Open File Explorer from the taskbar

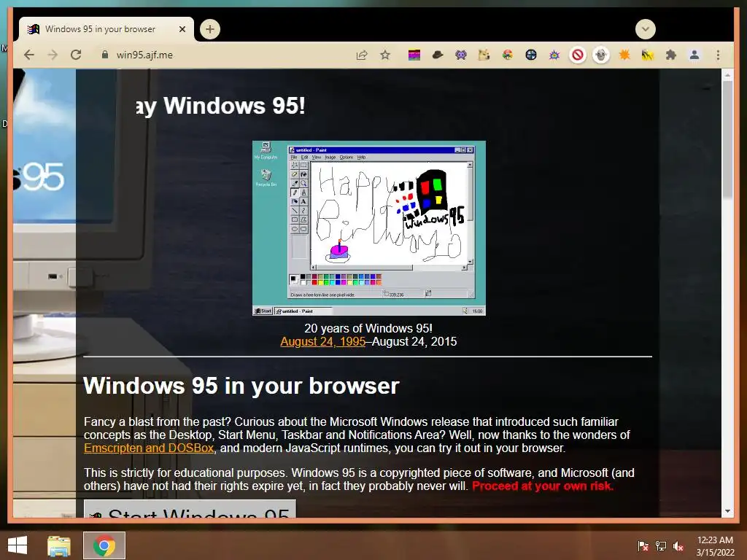(58, 545)
